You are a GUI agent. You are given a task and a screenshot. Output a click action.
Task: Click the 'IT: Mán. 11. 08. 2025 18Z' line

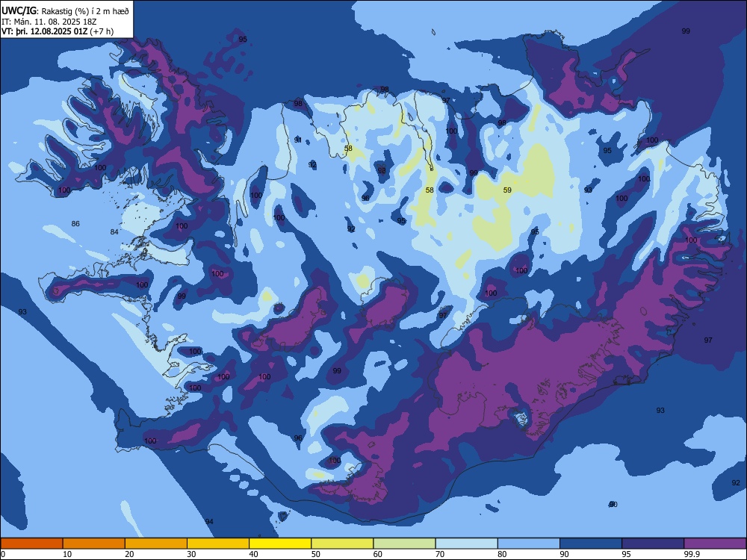[49, 22]
